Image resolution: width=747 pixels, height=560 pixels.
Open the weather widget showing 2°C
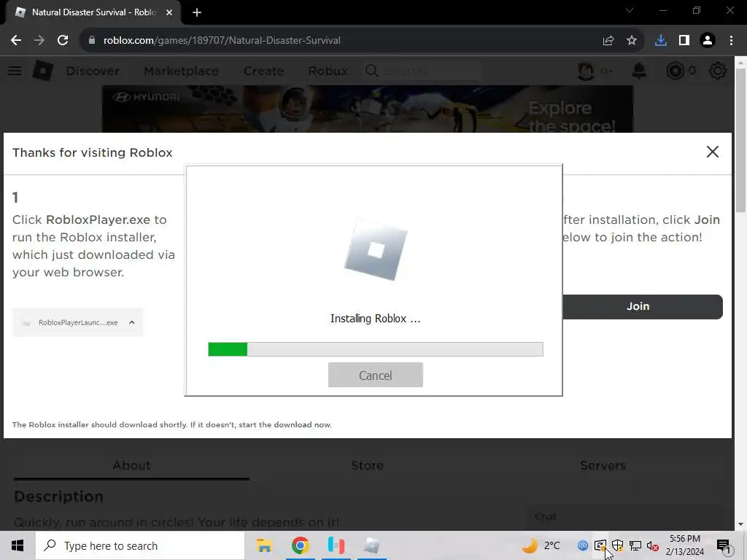click(541, 545)
